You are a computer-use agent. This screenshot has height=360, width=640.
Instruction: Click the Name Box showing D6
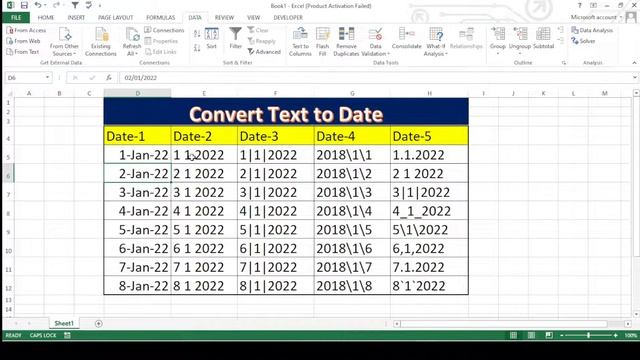24,78
